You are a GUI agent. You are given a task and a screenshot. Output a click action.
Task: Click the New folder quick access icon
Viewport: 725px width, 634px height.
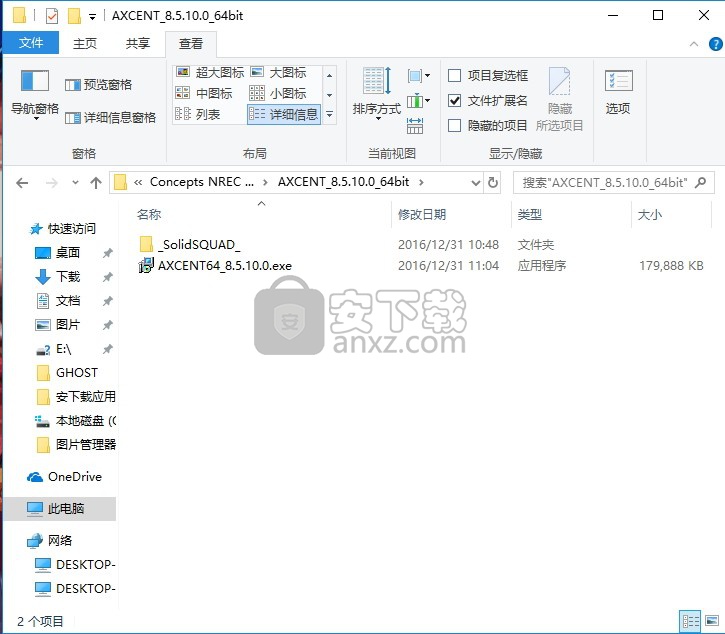[74, 16]
